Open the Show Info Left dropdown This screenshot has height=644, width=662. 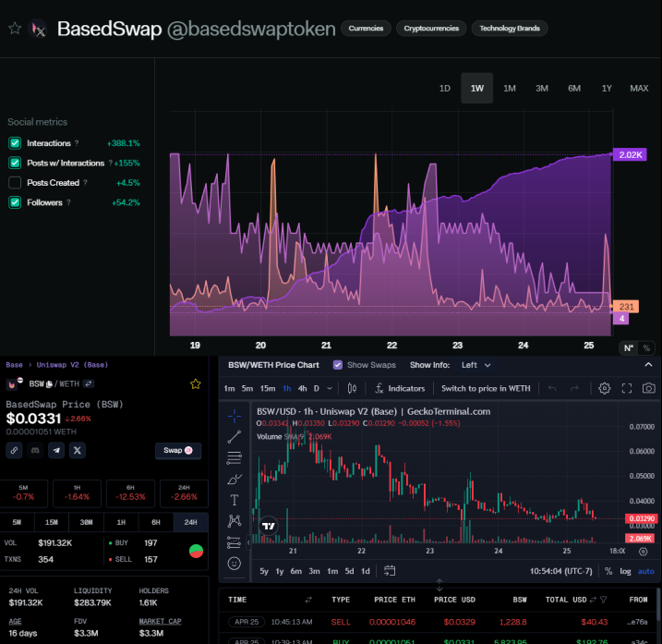475,365
